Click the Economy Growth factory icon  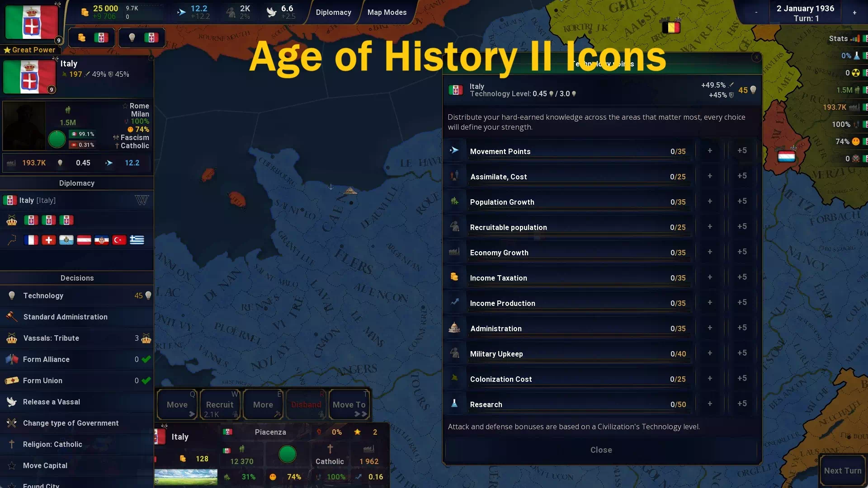[x=454, y=252]
